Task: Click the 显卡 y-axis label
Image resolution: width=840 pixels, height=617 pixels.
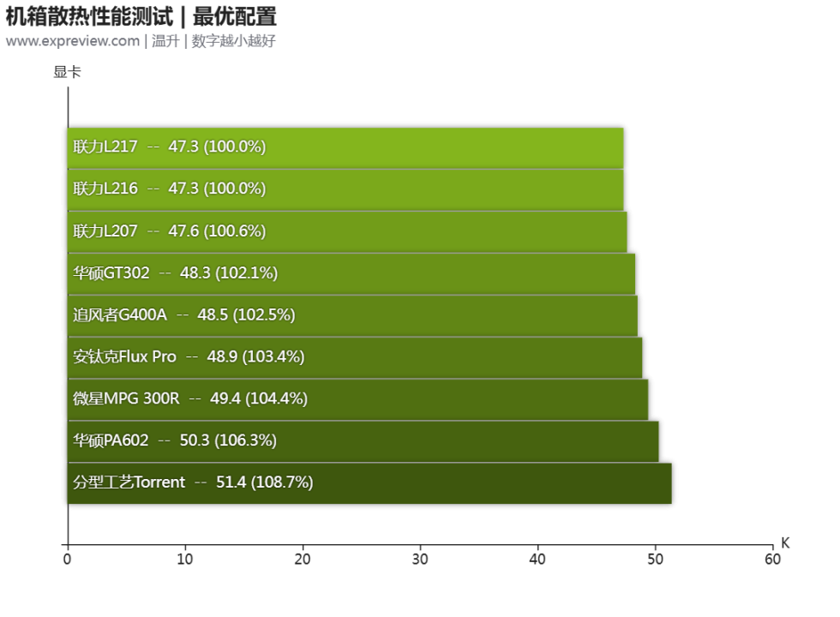Action: click(68, 73)
